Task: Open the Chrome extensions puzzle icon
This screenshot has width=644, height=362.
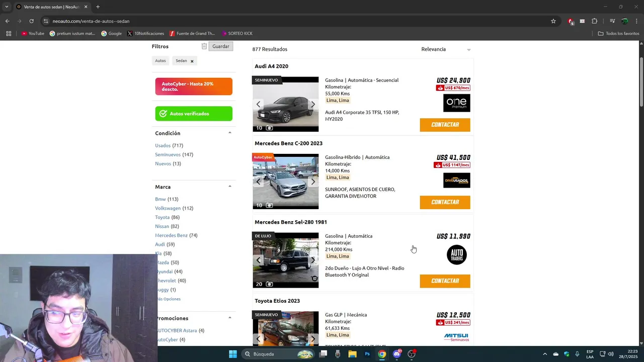Action: 594,21
